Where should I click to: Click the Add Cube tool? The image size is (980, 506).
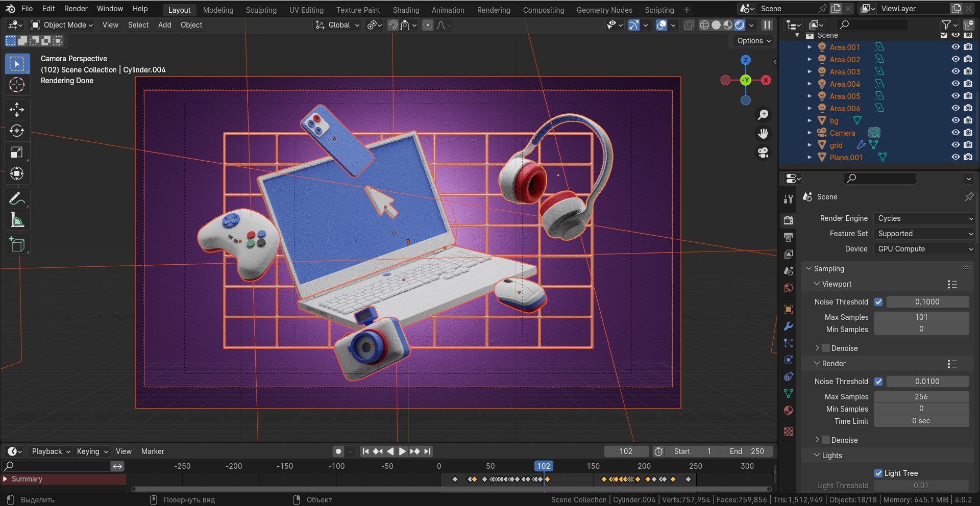click(17, 245)
